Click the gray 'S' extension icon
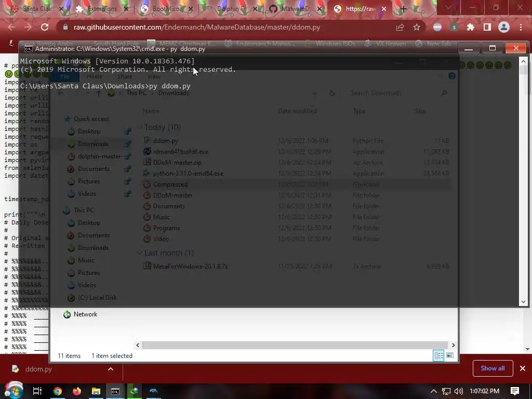 coord(454,27)
